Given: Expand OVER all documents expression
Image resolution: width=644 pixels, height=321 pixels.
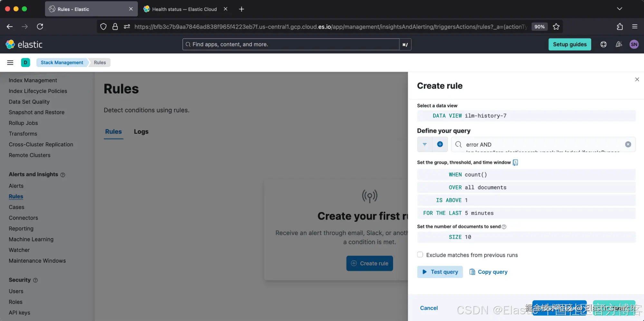Looking at the screenshot, I should pyautogui.click(x=526, y=188).
